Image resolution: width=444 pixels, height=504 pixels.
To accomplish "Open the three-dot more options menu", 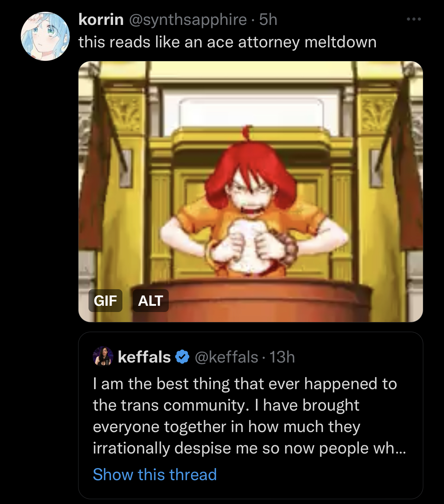I will click(x=414, y=19).
